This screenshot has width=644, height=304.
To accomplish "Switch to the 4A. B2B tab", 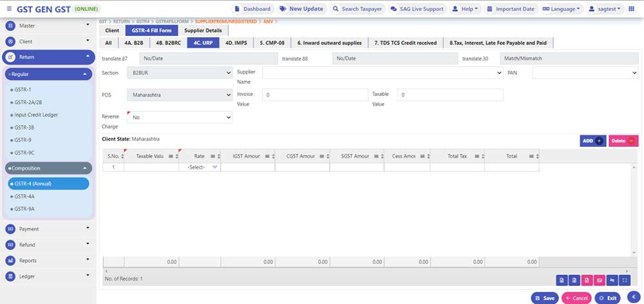I will [x=133, y=43].
